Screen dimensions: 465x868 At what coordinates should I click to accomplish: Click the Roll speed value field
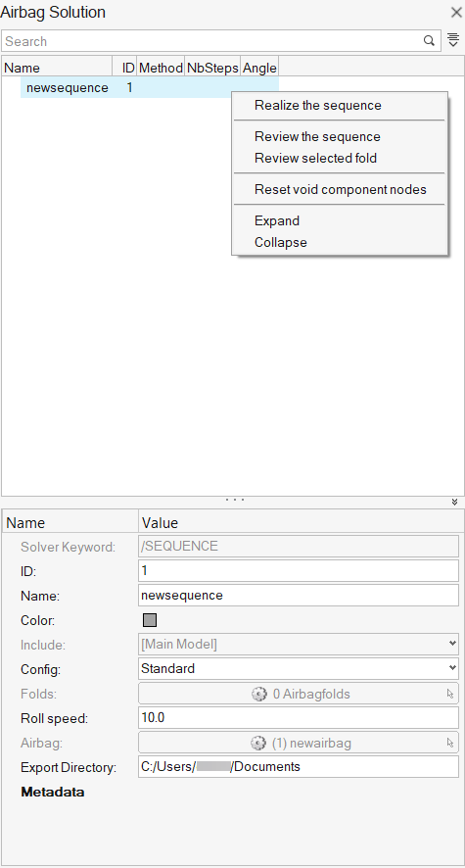pos(299,718)
